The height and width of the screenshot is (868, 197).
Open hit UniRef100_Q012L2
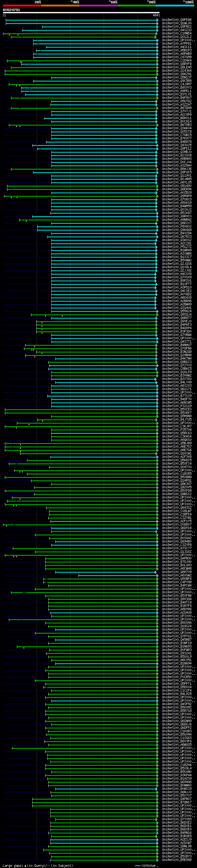point(176,37)
